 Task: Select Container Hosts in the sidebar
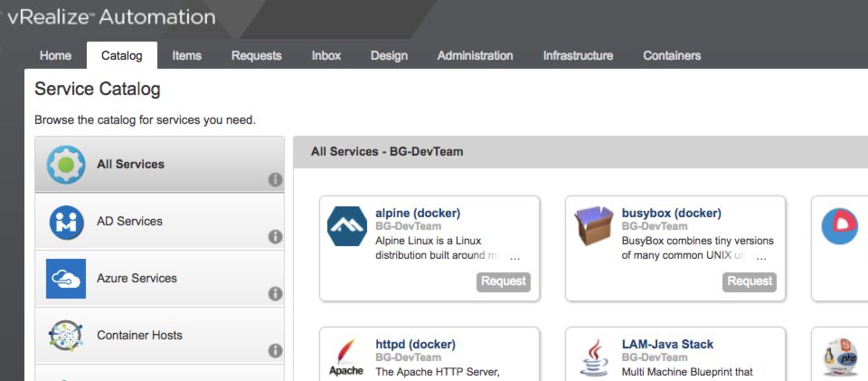tap(159, 336)
